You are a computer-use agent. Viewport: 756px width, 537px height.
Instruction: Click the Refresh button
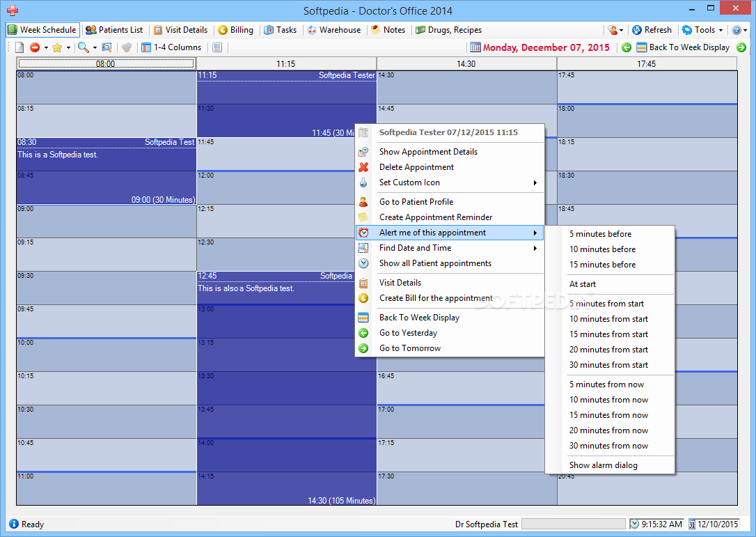click(652, 30)
